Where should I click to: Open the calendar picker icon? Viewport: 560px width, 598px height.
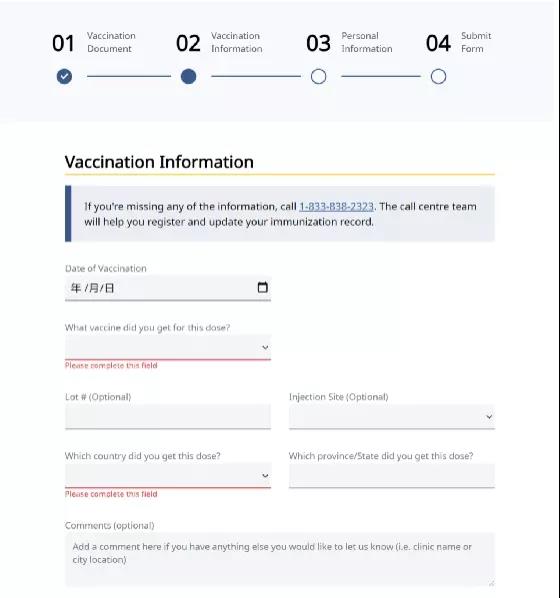click(x=262, y=287)
